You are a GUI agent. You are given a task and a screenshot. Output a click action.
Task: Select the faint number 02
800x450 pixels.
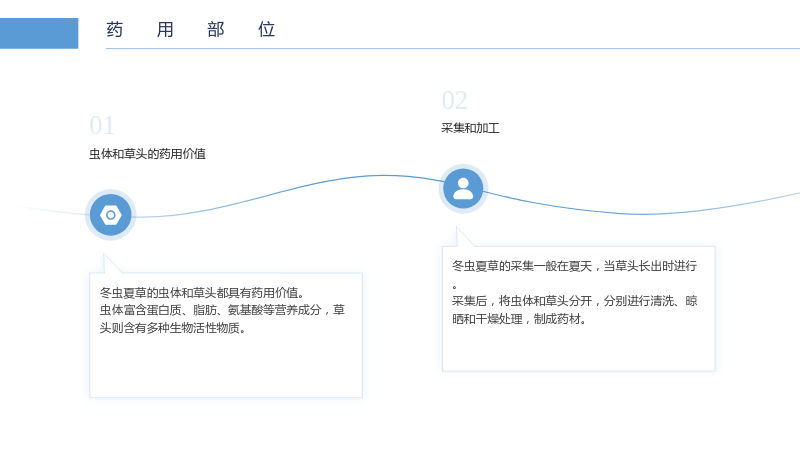click(454, 101)
